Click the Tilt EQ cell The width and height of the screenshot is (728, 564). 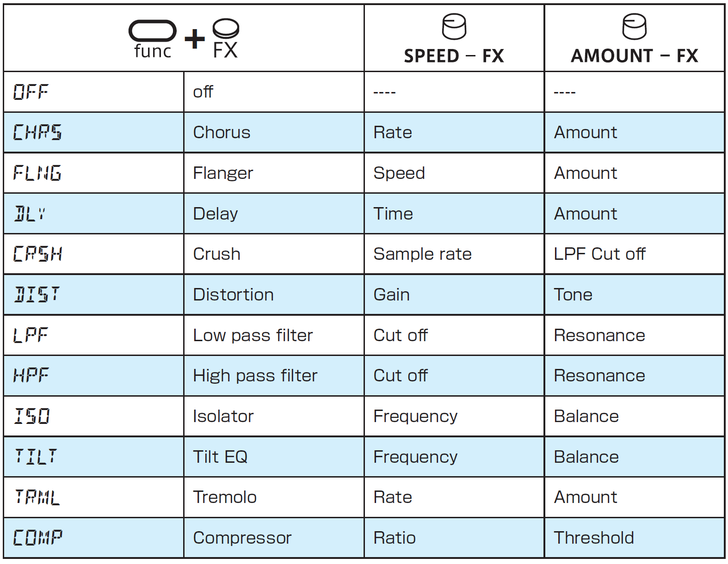click(x=274, y=457)
